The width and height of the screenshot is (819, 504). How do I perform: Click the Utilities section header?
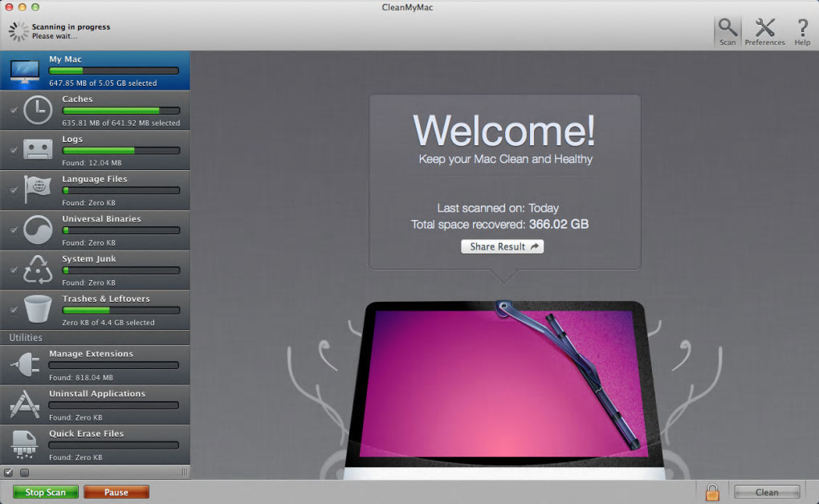click(26, 337)
